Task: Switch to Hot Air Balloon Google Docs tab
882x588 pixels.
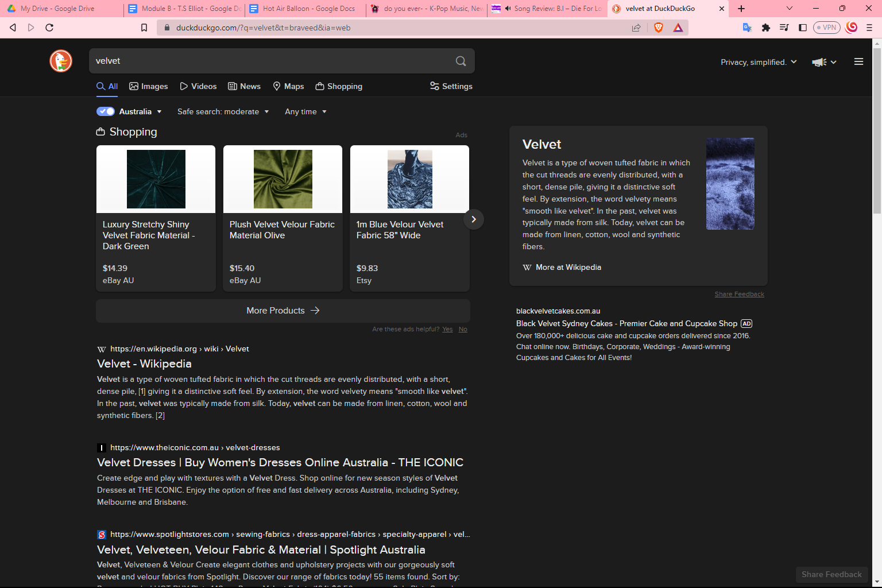Action: tap(305, 9)
